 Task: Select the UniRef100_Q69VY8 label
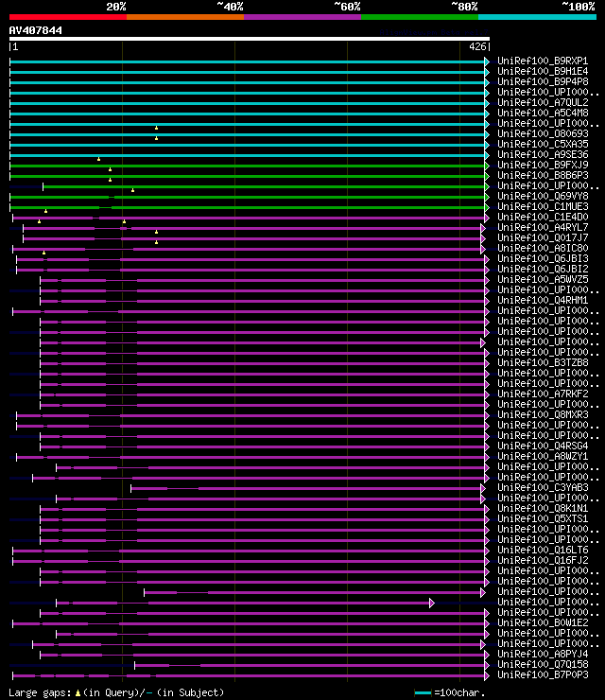point(543,197)
